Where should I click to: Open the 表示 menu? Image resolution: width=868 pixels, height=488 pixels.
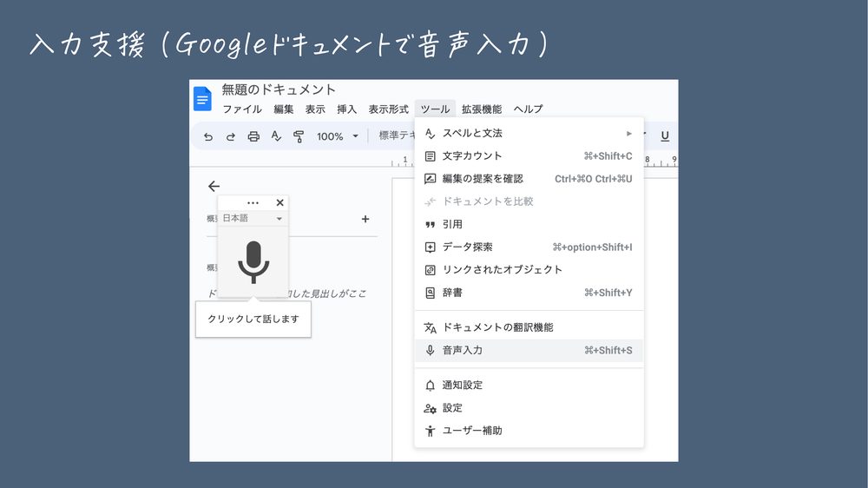coord(315,109)
